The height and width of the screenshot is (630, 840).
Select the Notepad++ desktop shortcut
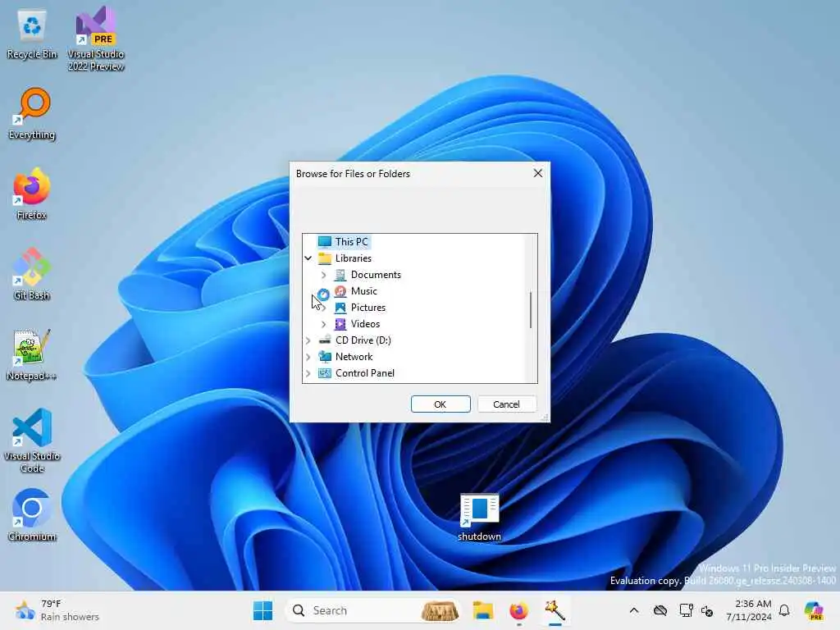point(32,355)
